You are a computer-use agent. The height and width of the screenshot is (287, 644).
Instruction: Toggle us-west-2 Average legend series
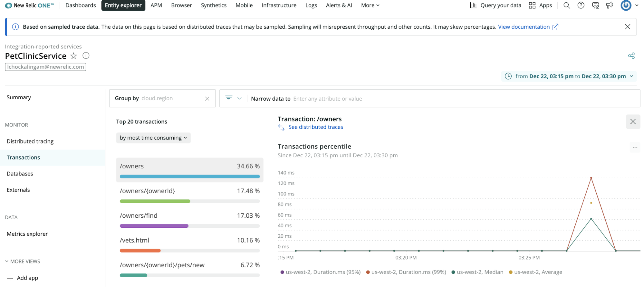coord(535,272)
